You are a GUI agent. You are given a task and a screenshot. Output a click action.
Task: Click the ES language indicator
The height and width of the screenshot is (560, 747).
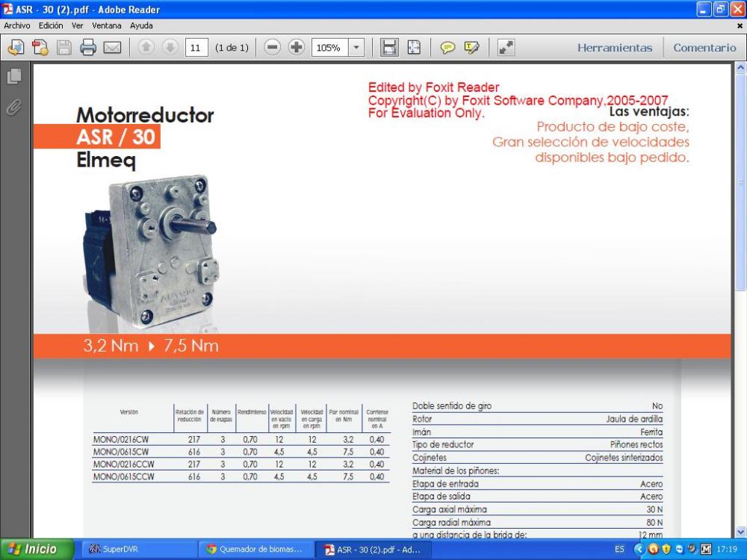pyautogui.click(x=619, y=549)
